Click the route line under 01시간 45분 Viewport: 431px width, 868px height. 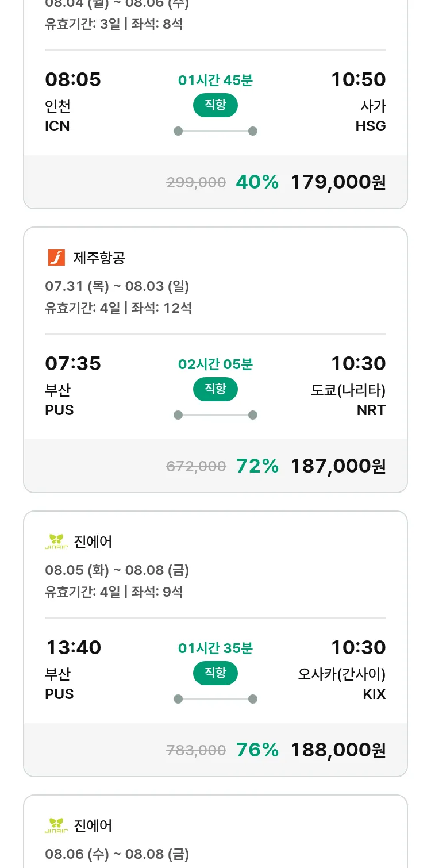click(215, 131)
